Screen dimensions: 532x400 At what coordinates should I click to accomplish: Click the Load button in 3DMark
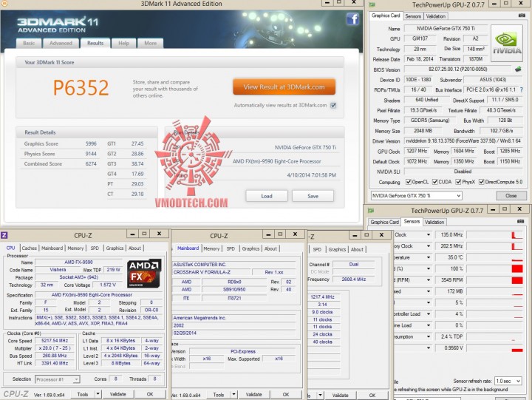point(267,196)
